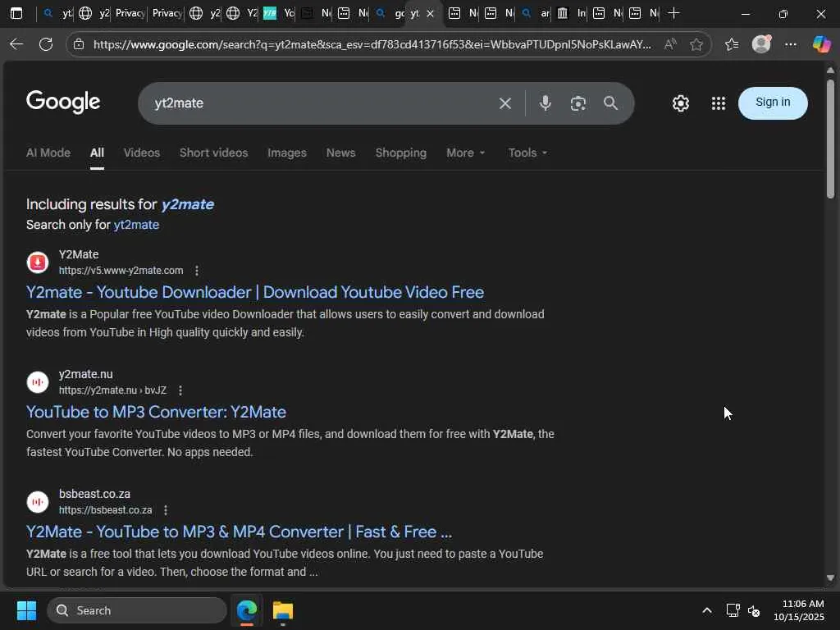The height and width of the screenshot is (630, 840).
Task: Click the bsbeast.co.za site favicon
Action: coord(38,502)
